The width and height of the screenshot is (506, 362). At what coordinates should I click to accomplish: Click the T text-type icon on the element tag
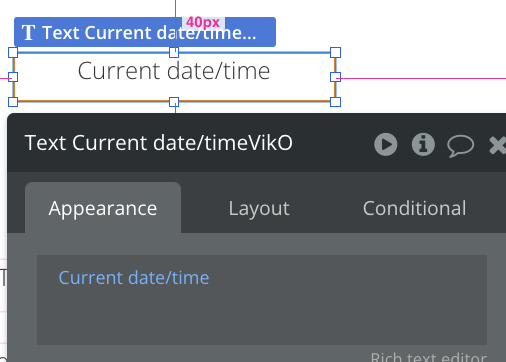(28, 32)
